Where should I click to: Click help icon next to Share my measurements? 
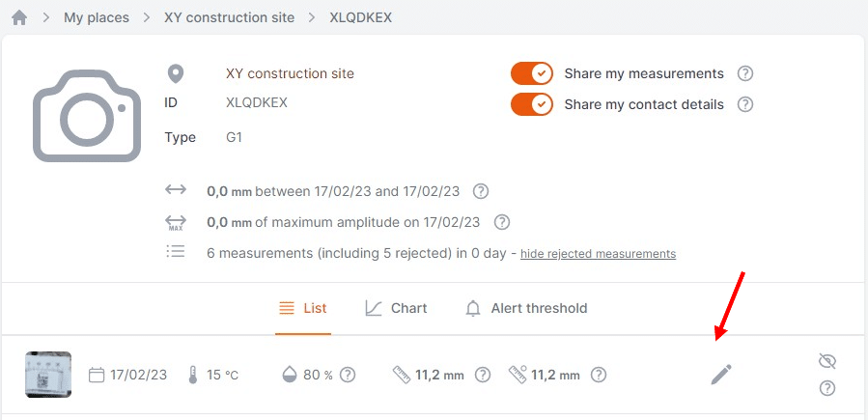(745, 73)
